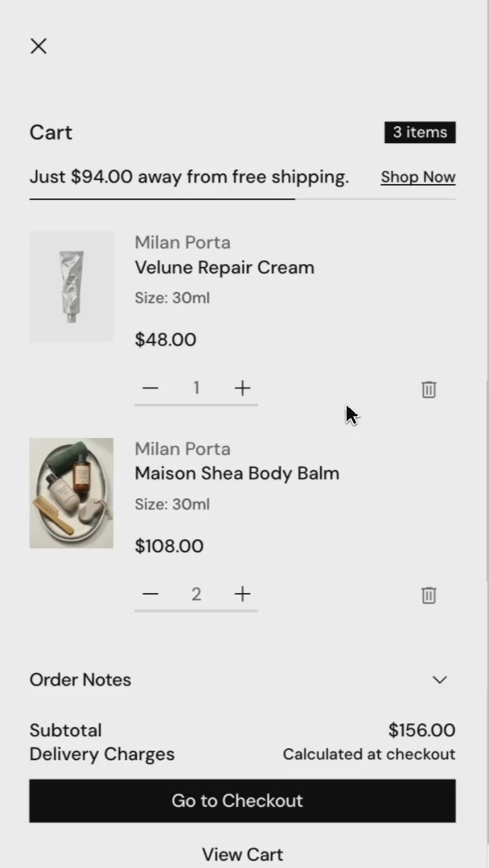The height and width of the screenshot is (868, 489).
Task: Increase Velune Repair Cream quantity with plus
Action: [x=242, y=388]
